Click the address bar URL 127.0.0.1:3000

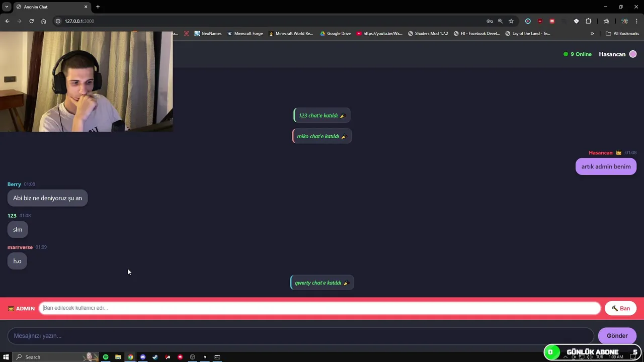coord(79,21)
